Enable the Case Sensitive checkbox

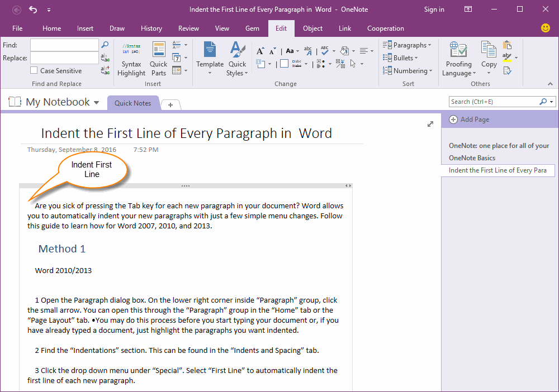[x=32, y=70]
